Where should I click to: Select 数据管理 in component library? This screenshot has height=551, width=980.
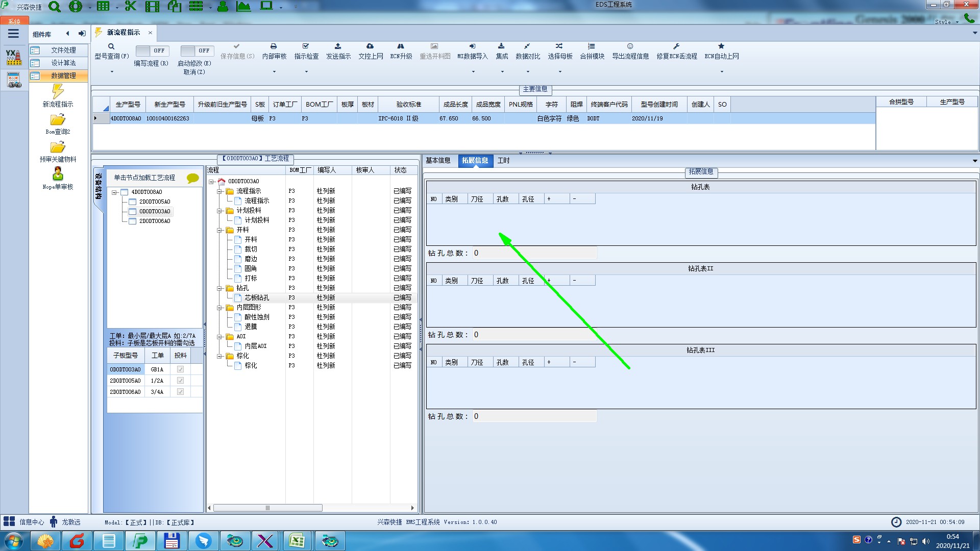click(63, 76)
